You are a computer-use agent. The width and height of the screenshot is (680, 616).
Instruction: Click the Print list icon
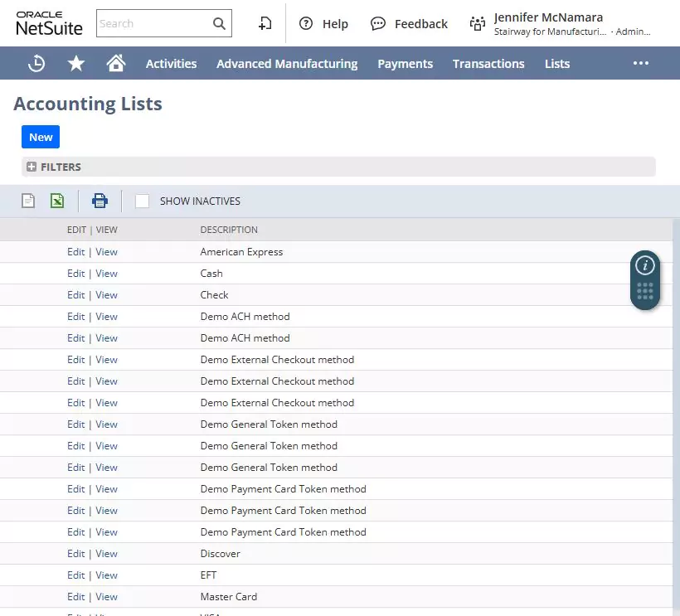[100, 201]
